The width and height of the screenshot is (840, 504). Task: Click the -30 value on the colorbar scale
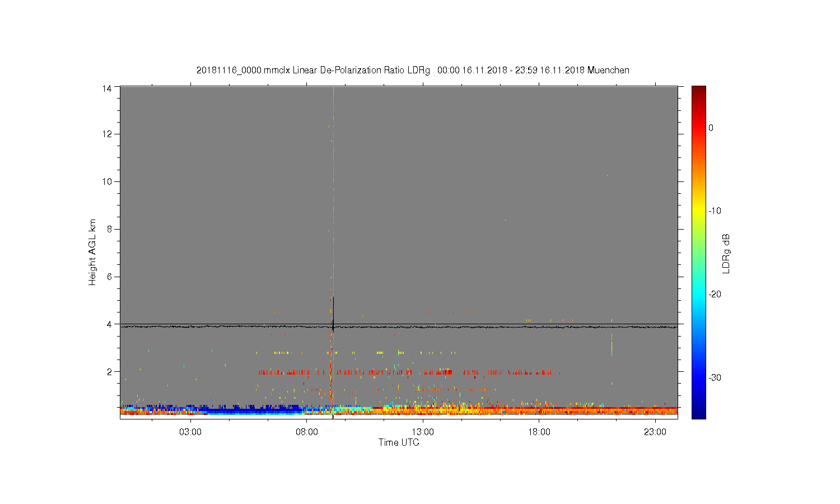[715, 378]
